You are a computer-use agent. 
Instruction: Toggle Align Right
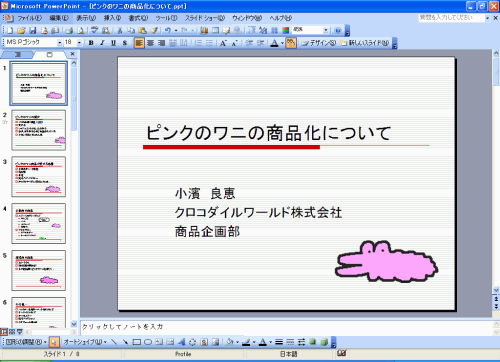162,43
